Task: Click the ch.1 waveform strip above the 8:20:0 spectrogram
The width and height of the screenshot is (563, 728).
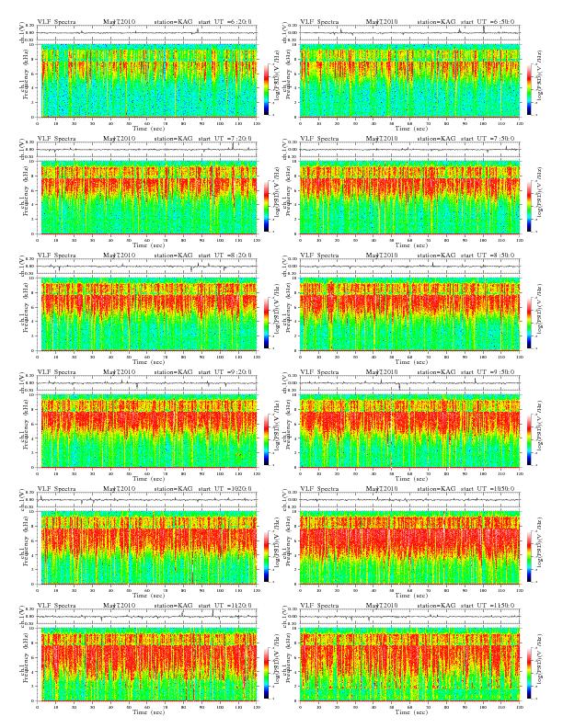Action: tap(147, 267)
